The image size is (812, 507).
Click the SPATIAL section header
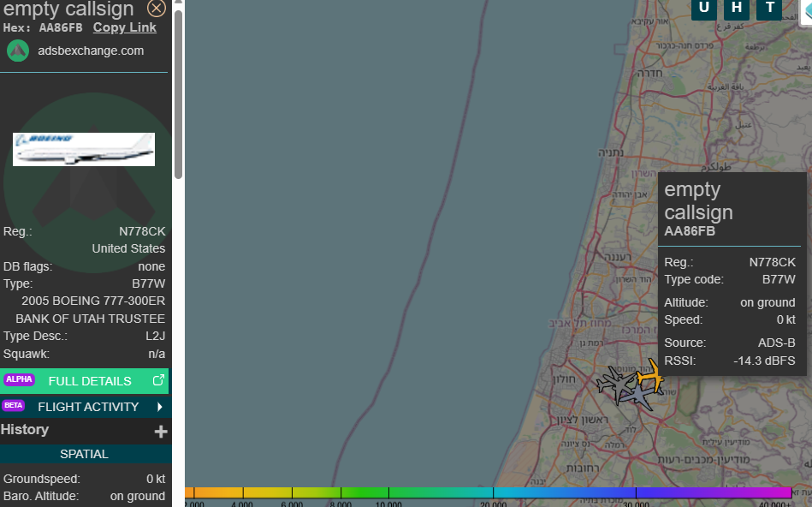pyautogui.click(x=85, y=454)
